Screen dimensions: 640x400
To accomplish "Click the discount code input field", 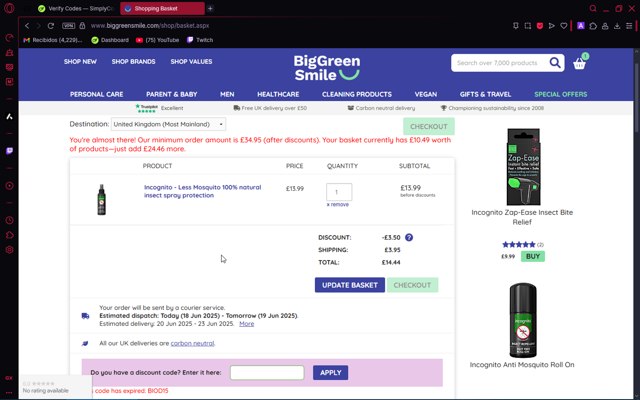I will coord(267,373).
